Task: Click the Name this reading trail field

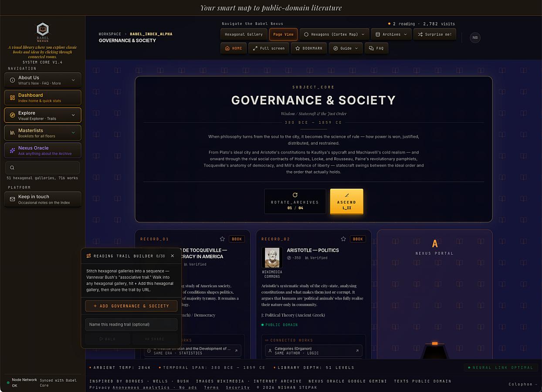Action: [131, 324]
